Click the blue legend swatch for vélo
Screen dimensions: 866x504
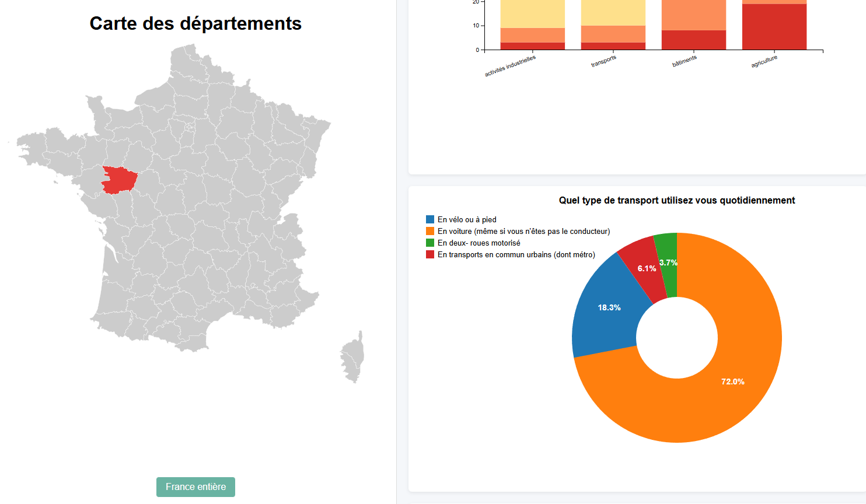click(x=430, y=220)
